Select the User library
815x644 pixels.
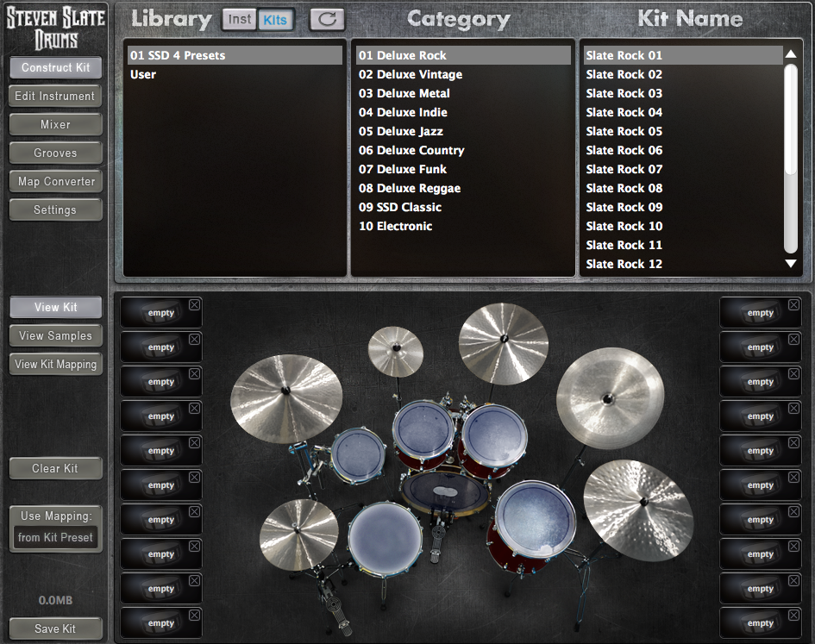pyautogui.click(x=235, y=74)
